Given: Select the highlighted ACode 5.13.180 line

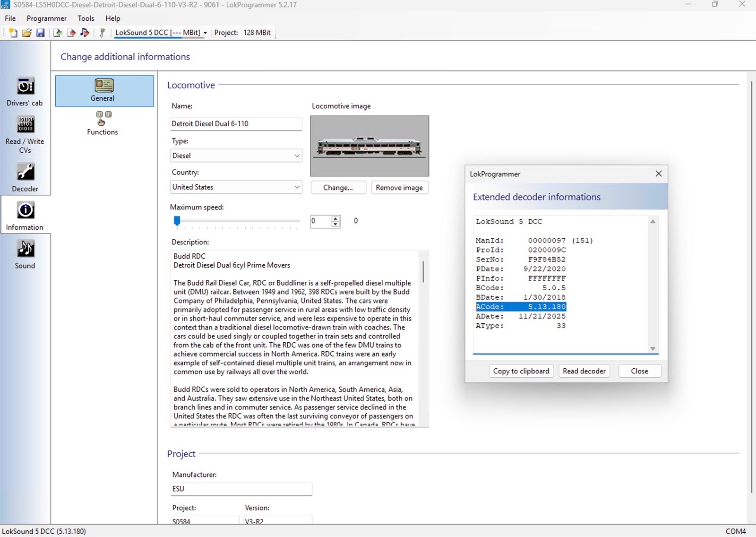Looking at the screenshot, I should 521,307.
